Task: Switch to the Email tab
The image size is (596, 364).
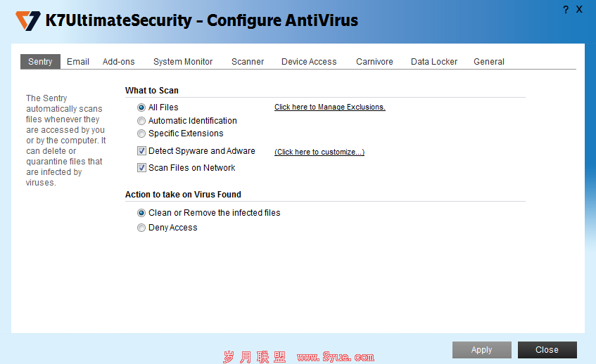Action: [78, 62]
